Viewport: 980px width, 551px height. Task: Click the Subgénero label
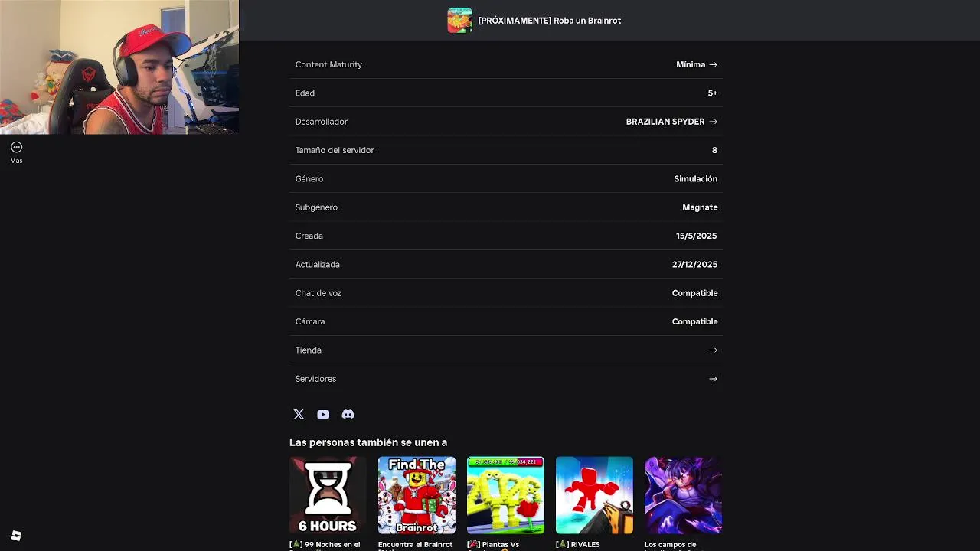316,207
